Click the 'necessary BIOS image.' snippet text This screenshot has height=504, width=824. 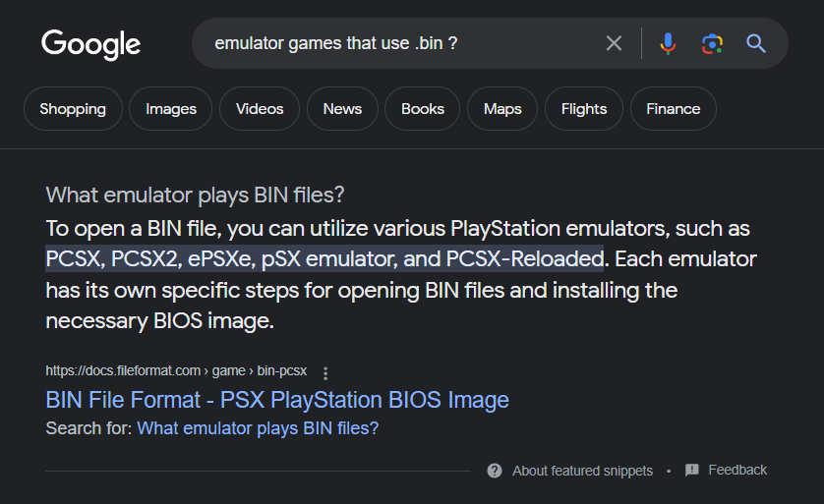(x=159, y=321)
